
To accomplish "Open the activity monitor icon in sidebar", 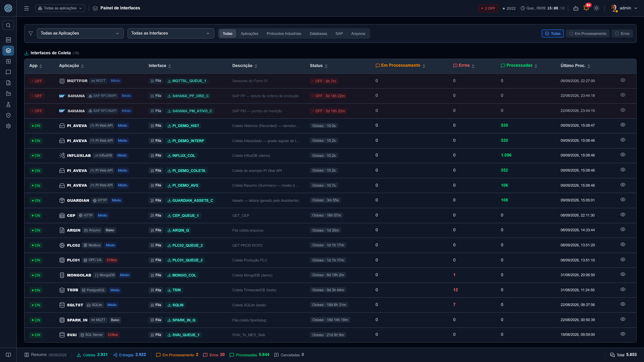I will (8, 62).
